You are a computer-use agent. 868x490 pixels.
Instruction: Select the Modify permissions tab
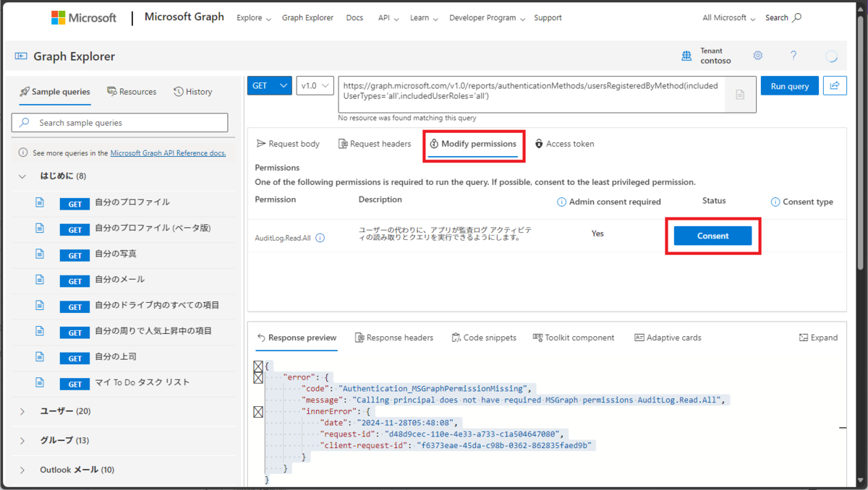coord(473,144)
